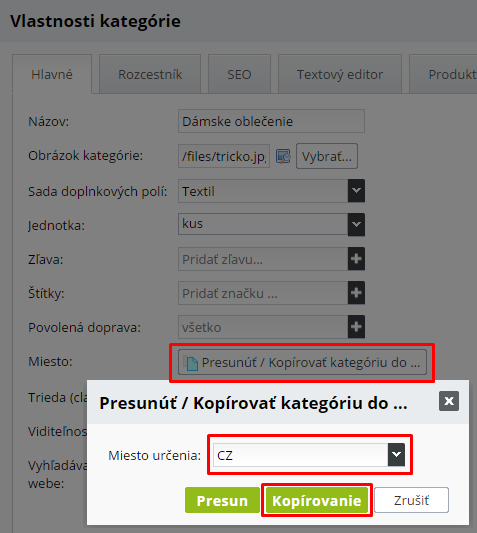Click the Povolená doprava všetko field
Viewport: 477px width, 533px height.
(263, 327)
